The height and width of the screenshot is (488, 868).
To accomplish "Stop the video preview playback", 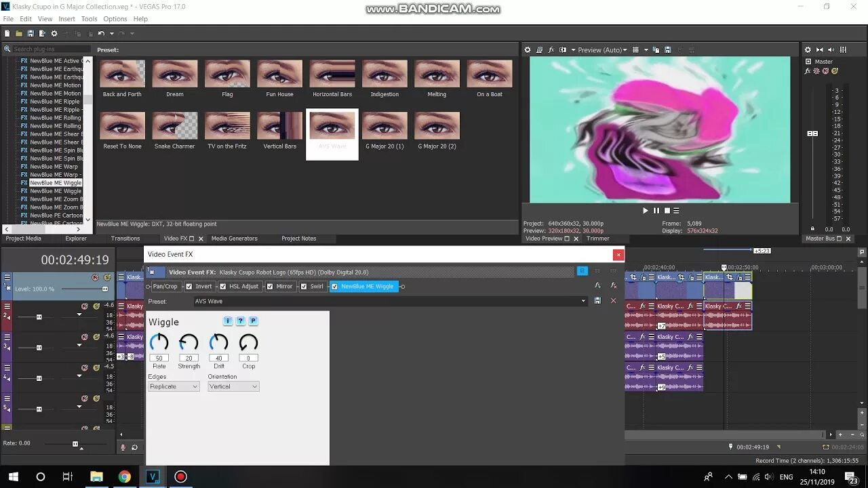I will (x=667, y=211).
